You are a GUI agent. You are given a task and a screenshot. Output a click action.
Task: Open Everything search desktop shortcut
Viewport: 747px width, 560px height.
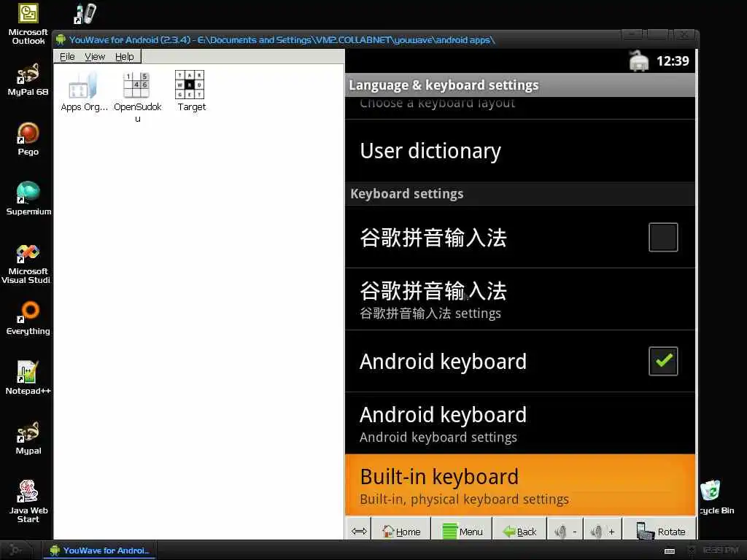(x=28, y=318)
